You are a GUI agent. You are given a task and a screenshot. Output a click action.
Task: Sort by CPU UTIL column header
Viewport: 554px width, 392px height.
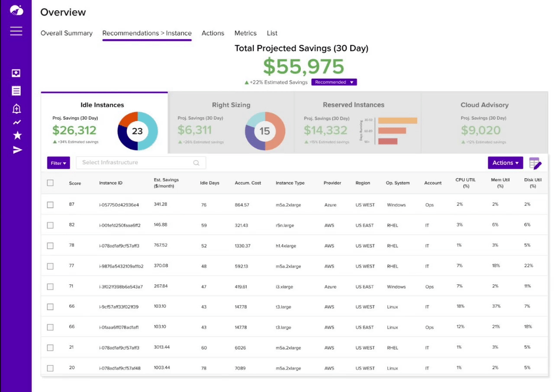pyautogui.click(x=466, y=183)
